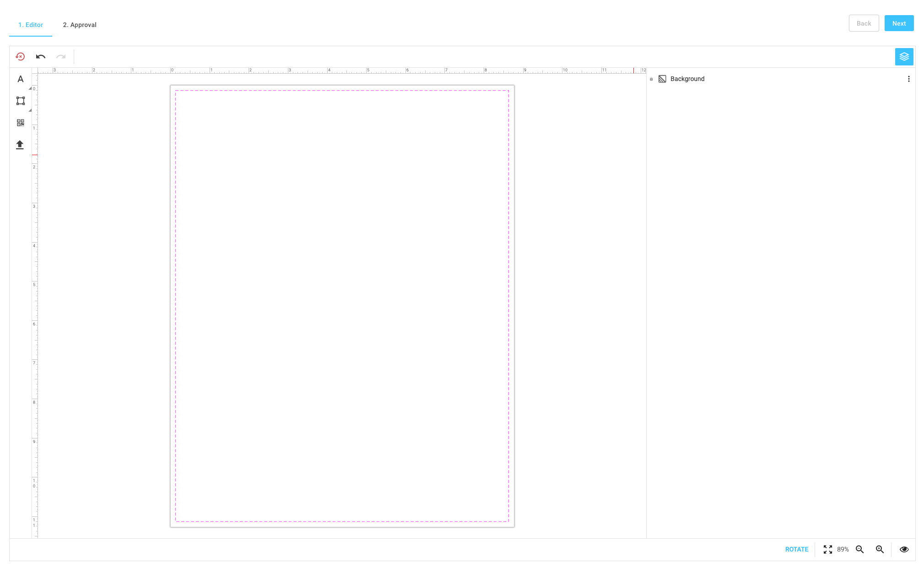Click the greyed redo arrow
The height and width of the screenshot is (568, 924).
click(x=61, y=57)
